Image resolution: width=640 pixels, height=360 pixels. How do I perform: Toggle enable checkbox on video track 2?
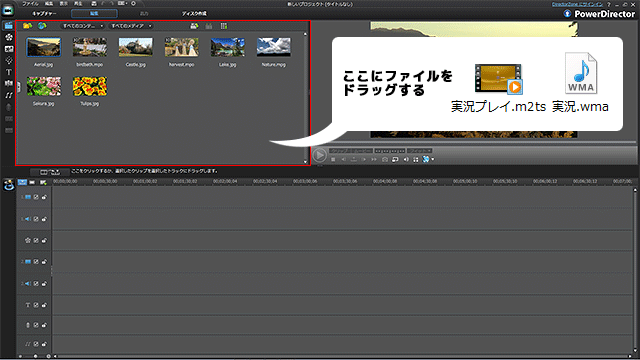(x=36, y=262)
